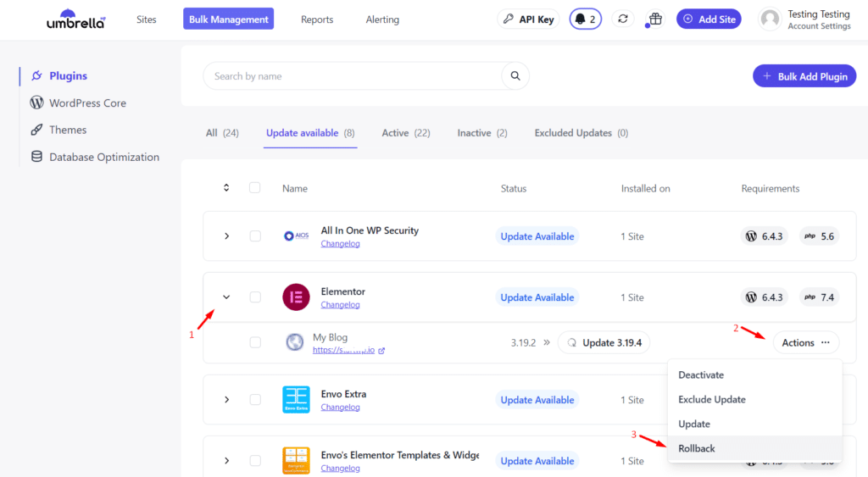The height and width of the screenshot is (477, 868).
Task: Select Themes in the sidebar
Action: click(68, 130)
